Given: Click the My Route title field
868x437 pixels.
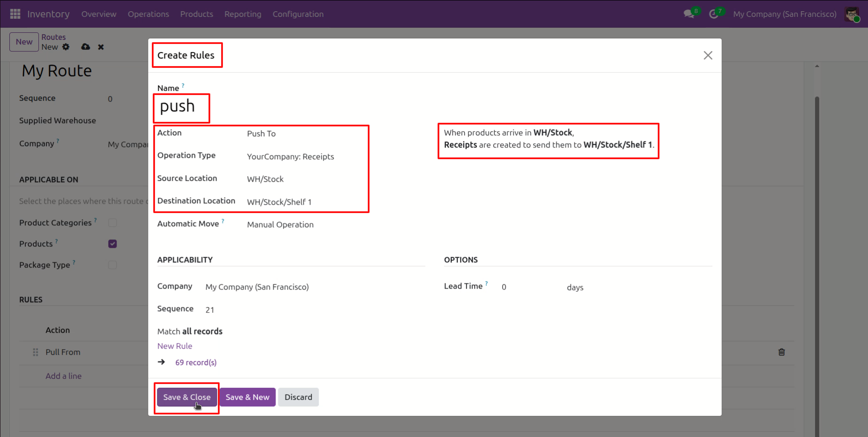Looking at the screenshot, I should pyautogui.click(x=57, y=71).
